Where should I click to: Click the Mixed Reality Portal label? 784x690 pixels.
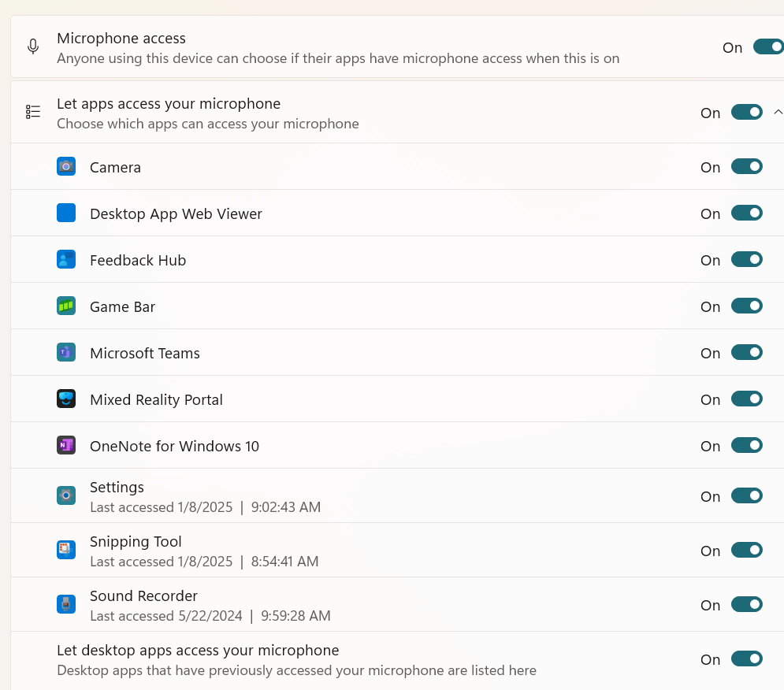coord(157,400)
